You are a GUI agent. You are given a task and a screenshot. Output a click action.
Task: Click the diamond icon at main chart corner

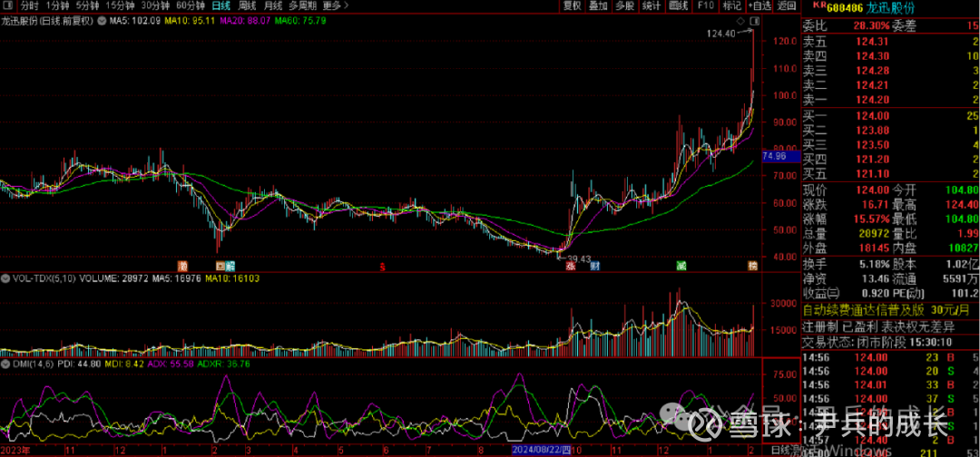(740, 22)
